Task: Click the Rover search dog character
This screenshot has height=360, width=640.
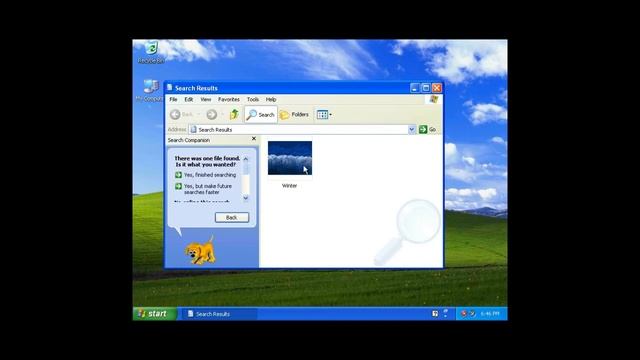Action: (200, 251)
